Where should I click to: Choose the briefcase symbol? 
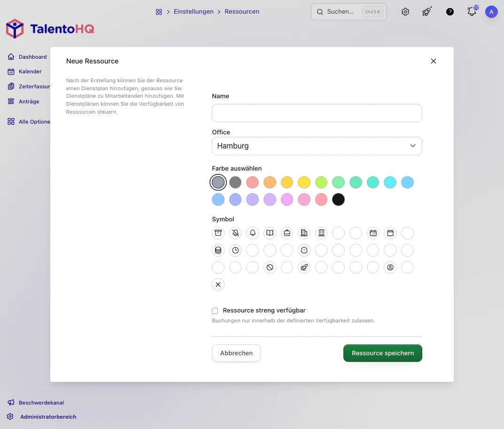click(287, 233)
